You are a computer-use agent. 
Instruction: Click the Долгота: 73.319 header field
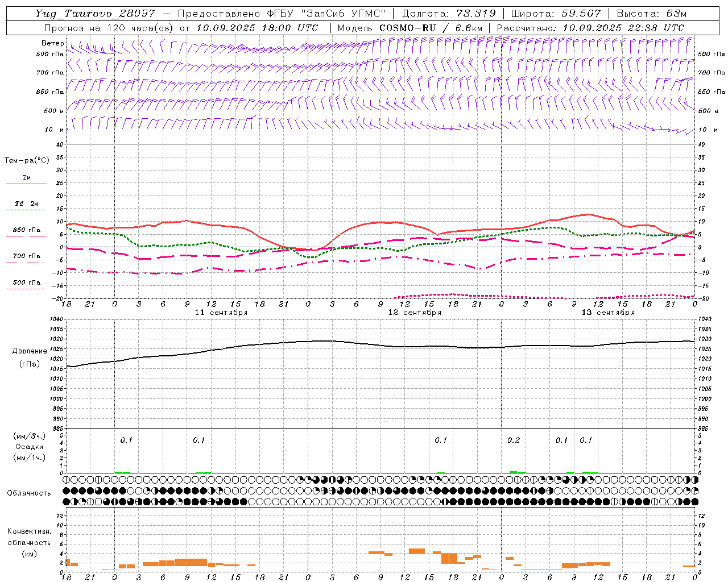(448, 14)
